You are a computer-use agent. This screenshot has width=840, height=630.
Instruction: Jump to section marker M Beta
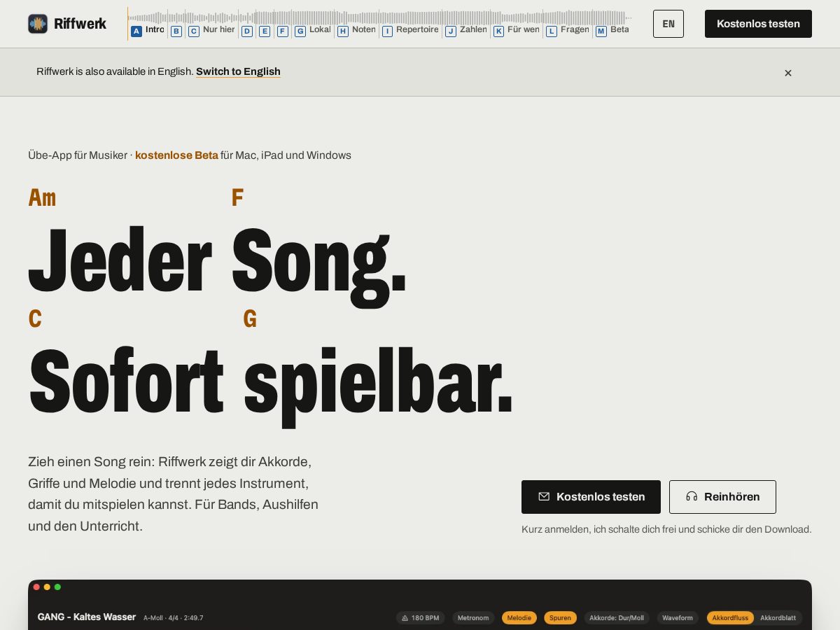[612, 30]
